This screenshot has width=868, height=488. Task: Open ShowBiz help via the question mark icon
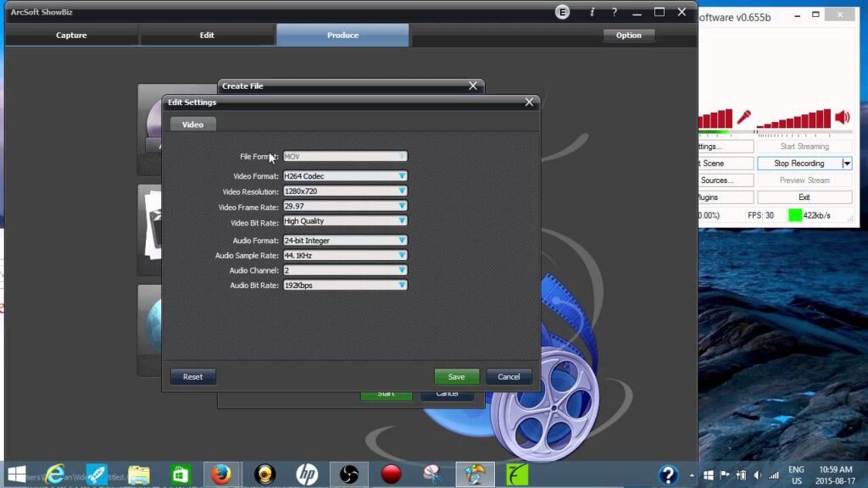613,12
